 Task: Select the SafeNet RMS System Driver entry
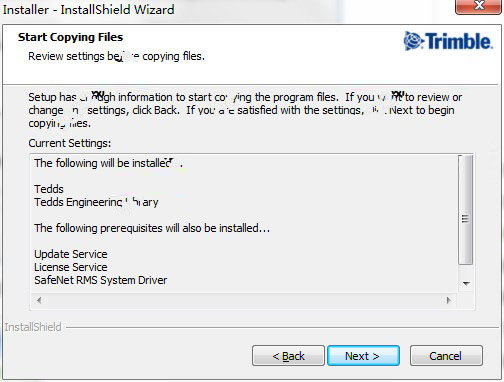[x=100, y=280]
